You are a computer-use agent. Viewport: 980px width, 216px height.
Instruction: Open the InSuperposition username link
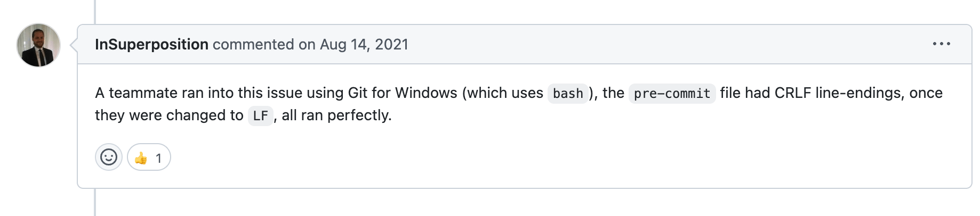tap(151, 44)
